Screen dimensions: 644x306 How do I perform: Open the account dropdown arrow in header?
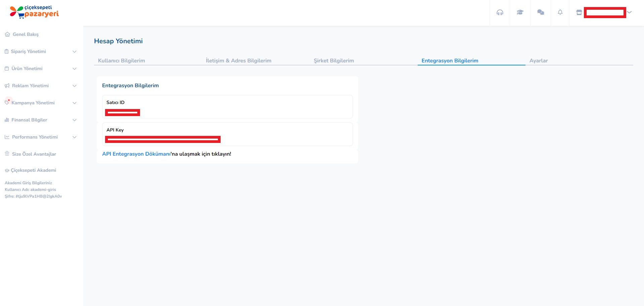[x=629, y=12]
